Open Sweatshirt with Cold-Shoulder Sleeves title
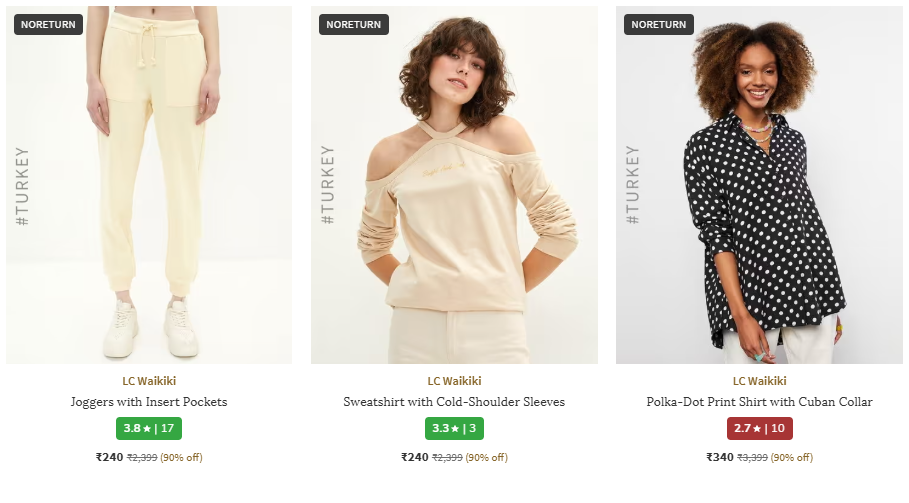The image size is (909, 503). tap(454, 402)
